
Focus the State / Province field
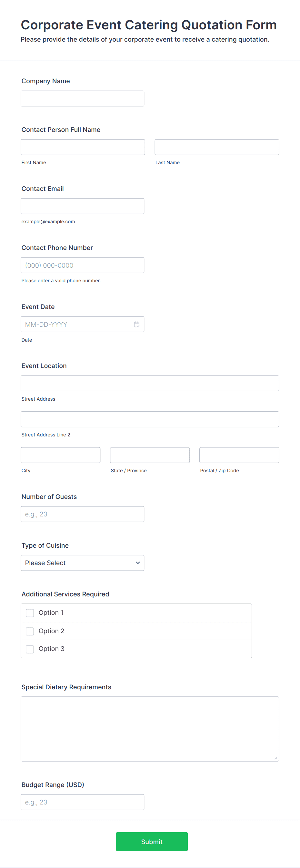(x=150, y=455)
